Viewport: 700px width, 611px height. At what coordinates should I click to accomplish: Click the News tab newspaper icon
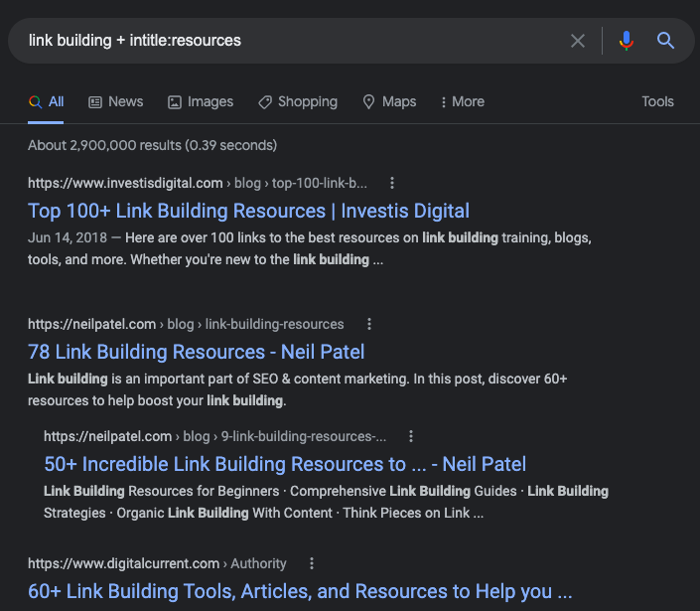point(95,102)
